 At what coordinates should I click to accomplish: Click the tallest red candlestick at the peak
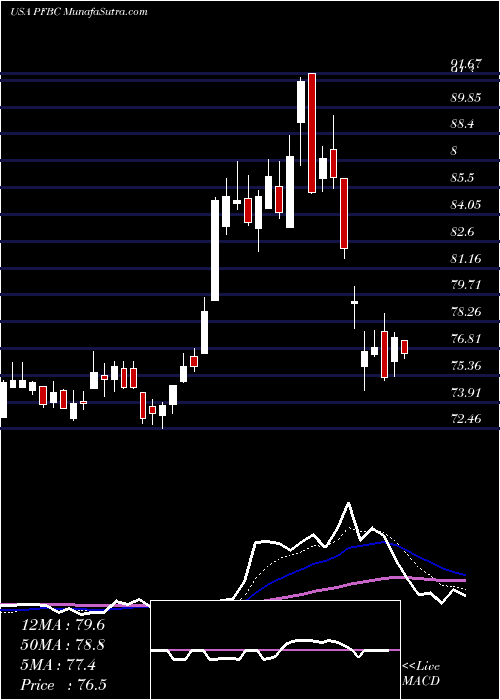pyautogui.click(x=312, y=133)
